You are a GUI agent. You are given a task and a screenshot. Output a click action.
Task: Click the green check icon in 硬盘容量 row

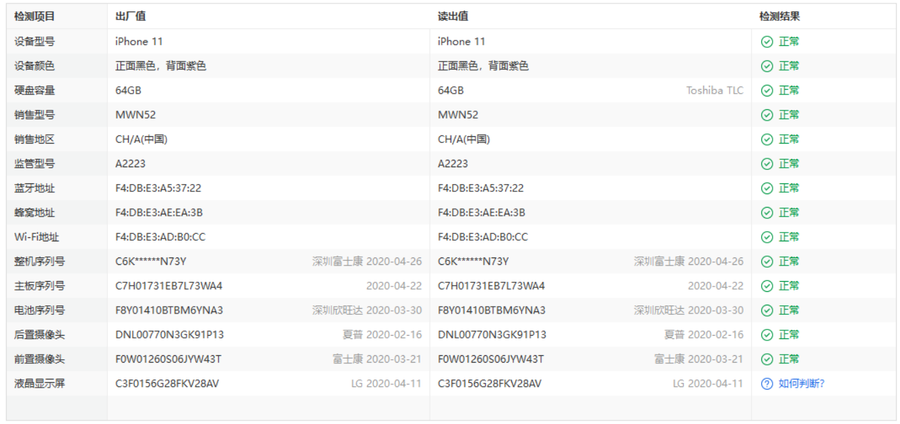pos(767,91)
